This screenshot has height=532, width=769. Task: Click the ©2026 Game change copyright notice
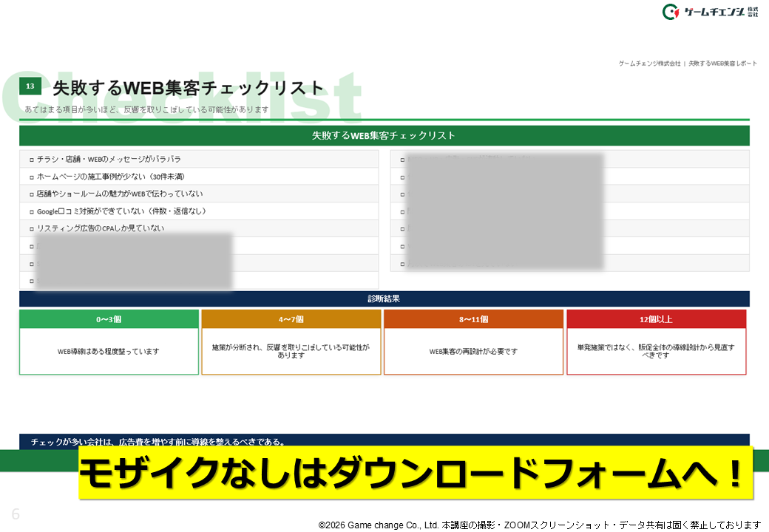pos(540,525)
